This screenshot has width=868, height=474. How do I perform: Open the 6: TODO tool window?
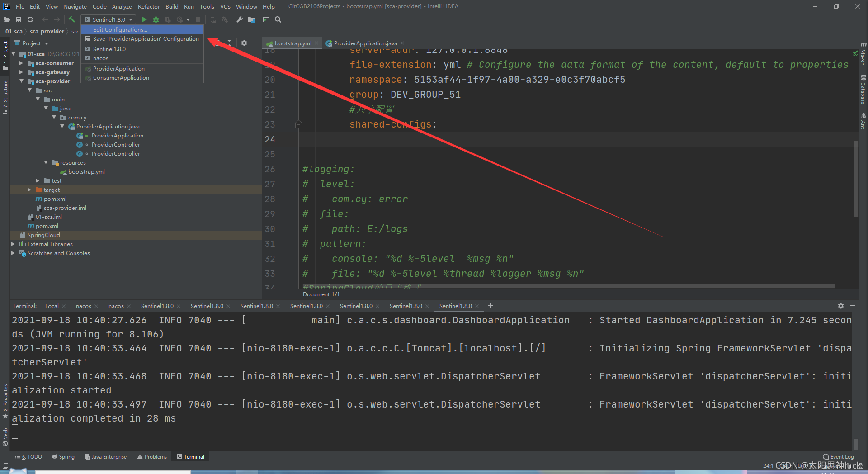[29, 457]
